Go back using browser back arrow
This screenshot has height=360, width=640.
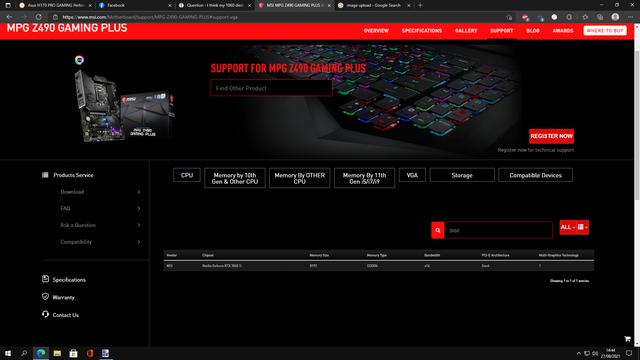click(9, 17)
